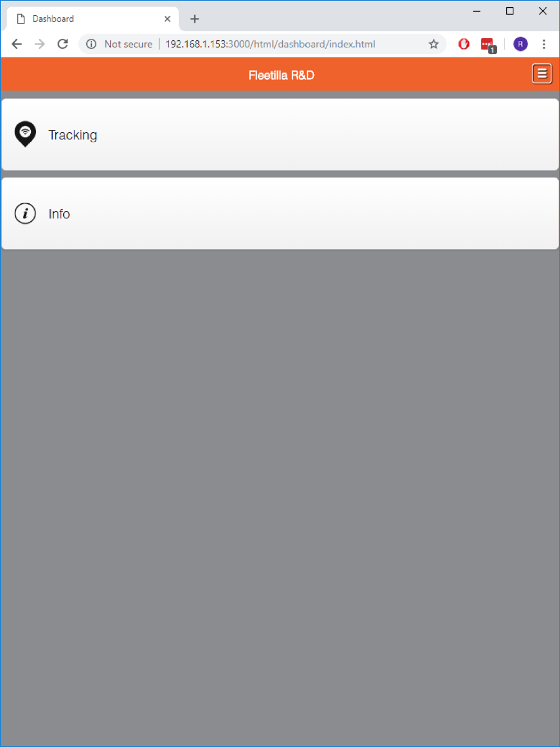This screenshot has height=747, width=560.
Task: Click the Info circle icon
Action: pyautogui.click(x=25, y=213)
